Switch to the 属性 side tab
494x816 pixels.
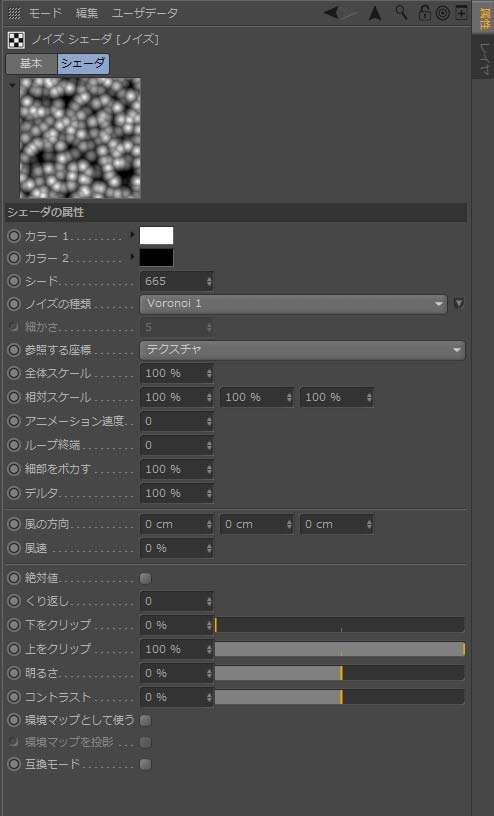click(x=484, y=17)
